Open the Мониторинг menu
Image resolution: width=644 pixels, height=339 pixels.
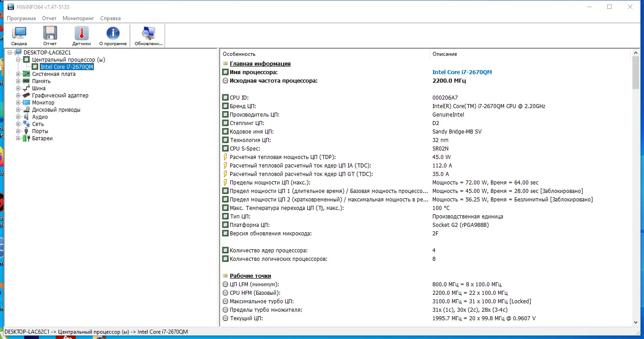click(x=78, y=18)
